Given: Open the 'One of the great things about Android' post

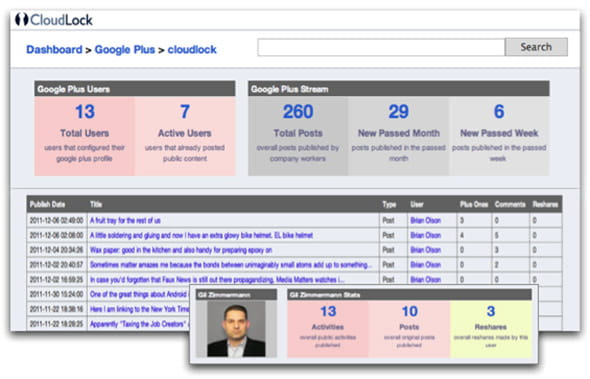Looking at the screenshot, I should (x=138, y=294).
